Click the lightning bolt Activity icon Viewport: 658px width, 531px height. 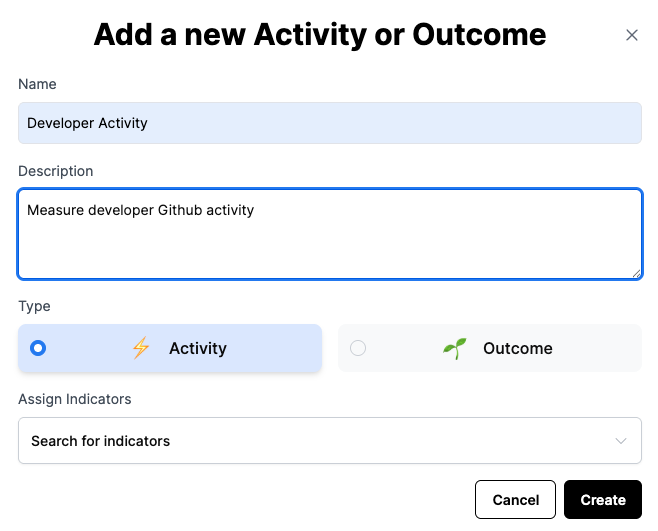[x=141, y=348]
